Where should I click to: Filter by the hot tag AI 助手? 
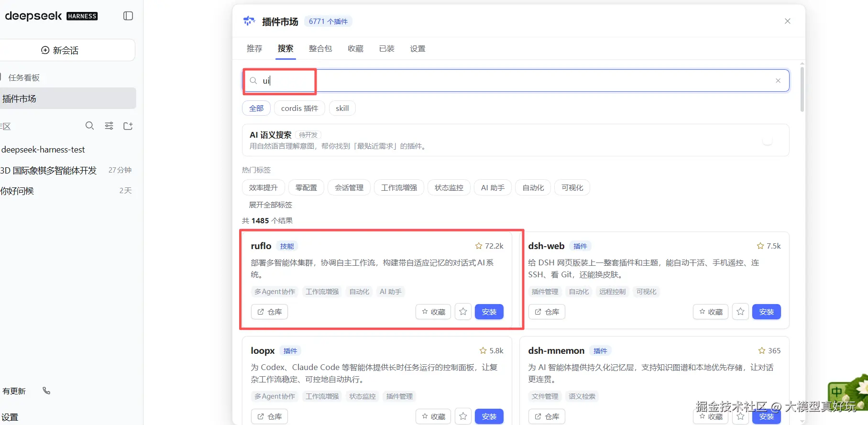pos(493,187)
